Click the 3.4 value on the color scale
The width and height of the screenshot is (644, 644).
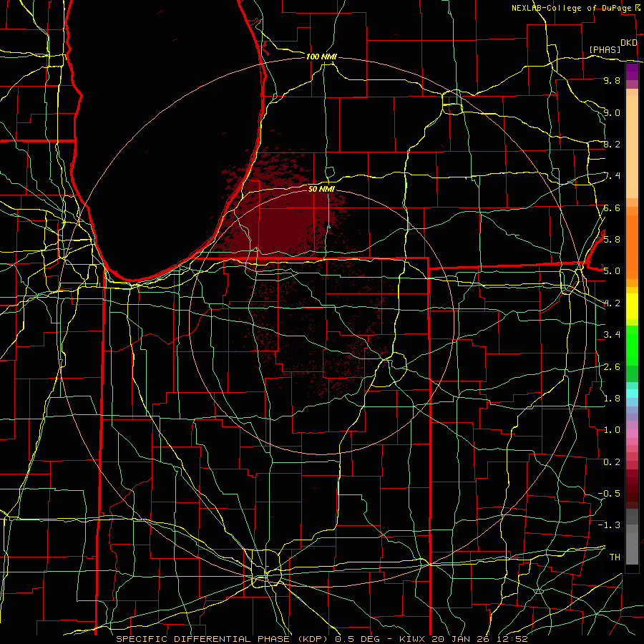[612, 334]
